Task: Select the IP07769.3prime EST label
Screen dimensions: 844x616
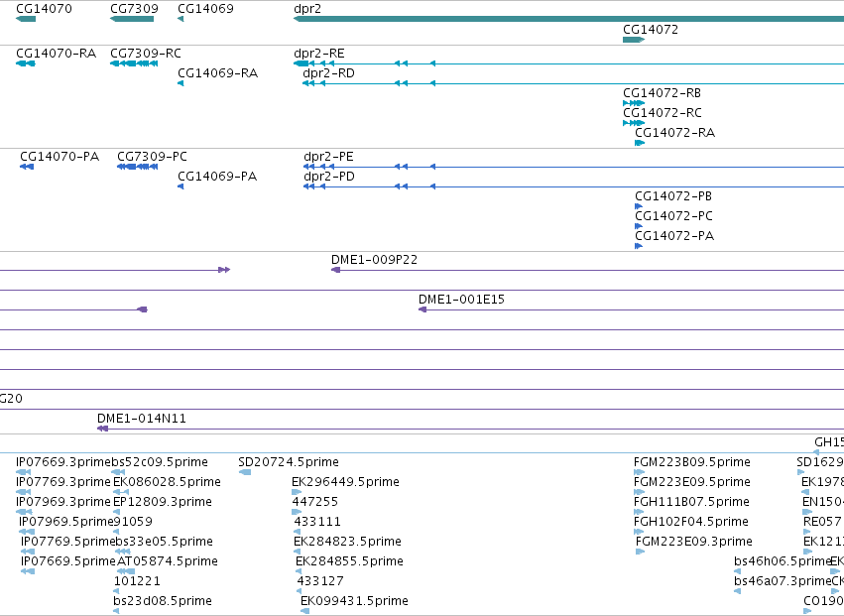Action: coord(63,482)
